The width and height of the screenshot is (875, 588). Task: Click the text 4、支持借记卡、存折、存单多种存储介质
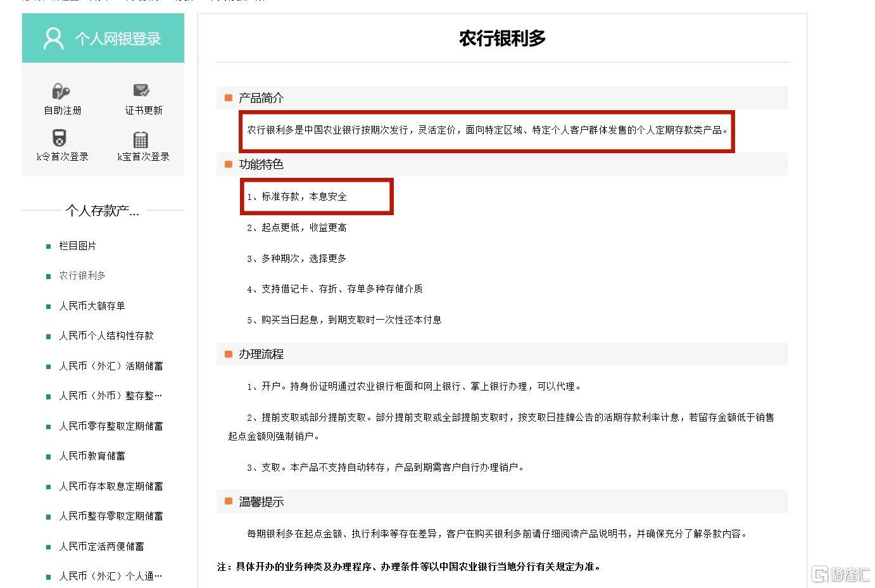(335, 289)
